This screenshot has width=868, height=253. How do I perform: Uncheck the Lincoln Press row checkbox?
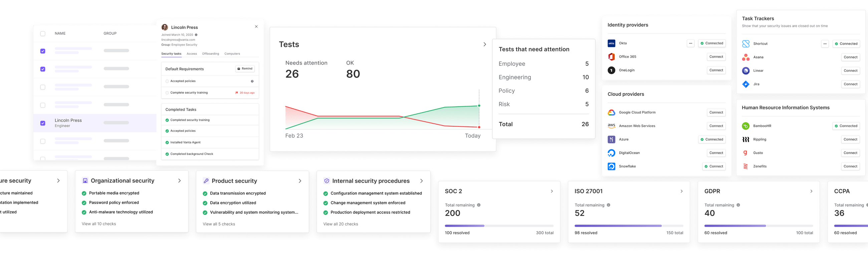tap(43, 123)
